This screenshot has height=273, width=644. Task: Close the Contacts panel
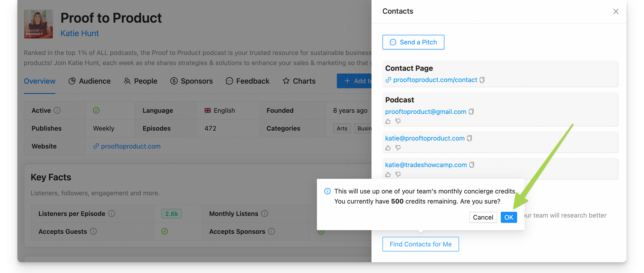pyautogui.click(x=616, y=11)
